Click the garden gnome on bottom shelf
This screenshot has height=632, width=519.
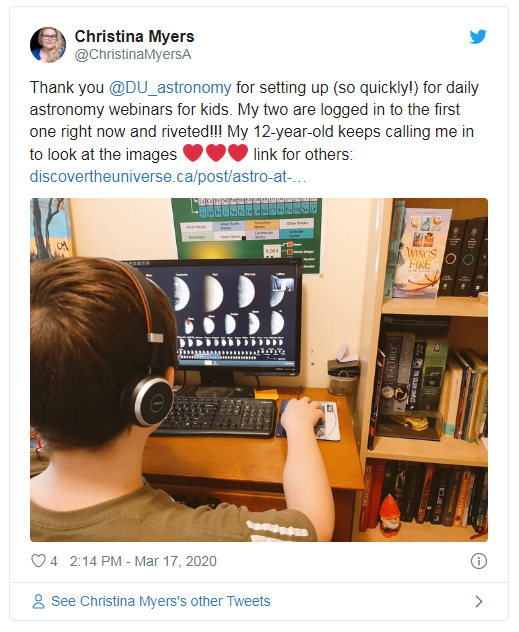[x=390, y=517]
